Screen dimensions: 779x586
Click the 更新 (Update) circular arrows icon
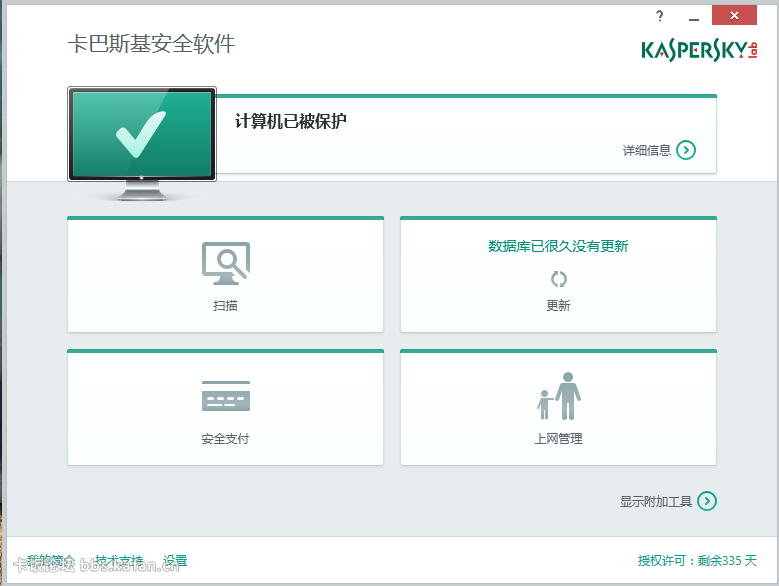point(558,279)
